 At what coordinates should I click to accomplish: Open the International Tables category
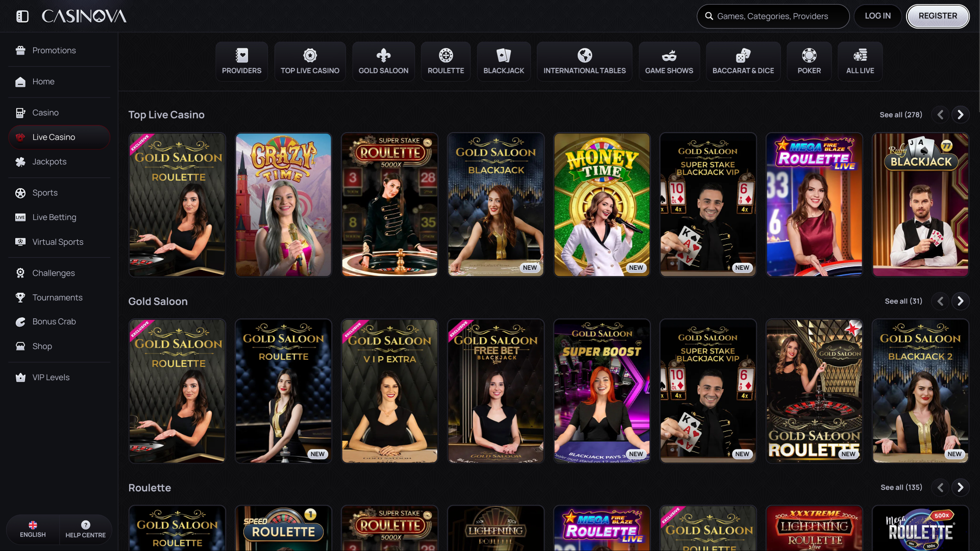584,61
